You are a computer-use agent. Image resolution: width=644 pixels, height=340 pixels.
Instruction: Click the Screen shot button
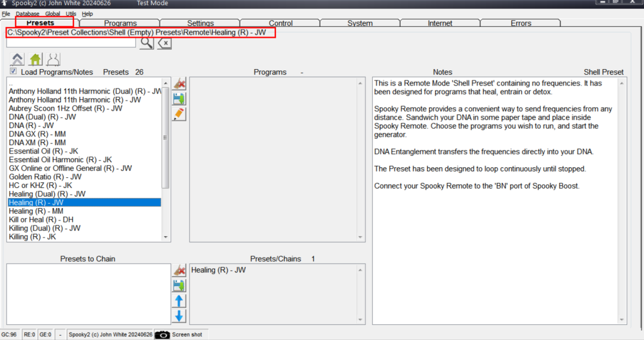(x=180, y=334)
